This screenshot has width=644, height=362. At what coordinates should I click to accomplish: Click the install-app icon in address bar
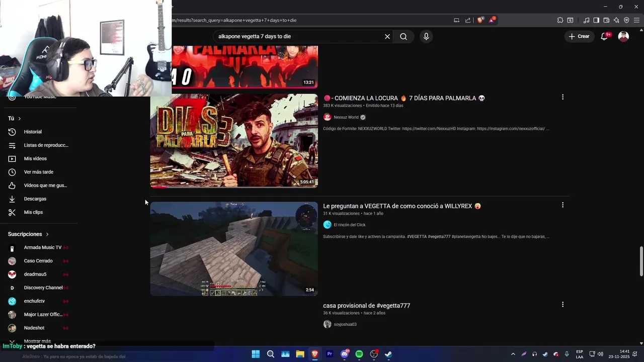[x=456, y=20]
